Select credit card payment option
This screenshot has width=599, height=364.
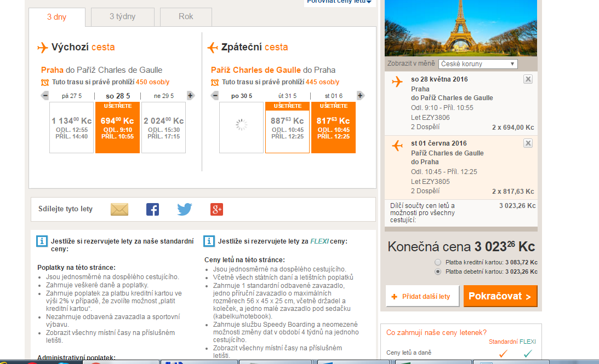[437, 262]
